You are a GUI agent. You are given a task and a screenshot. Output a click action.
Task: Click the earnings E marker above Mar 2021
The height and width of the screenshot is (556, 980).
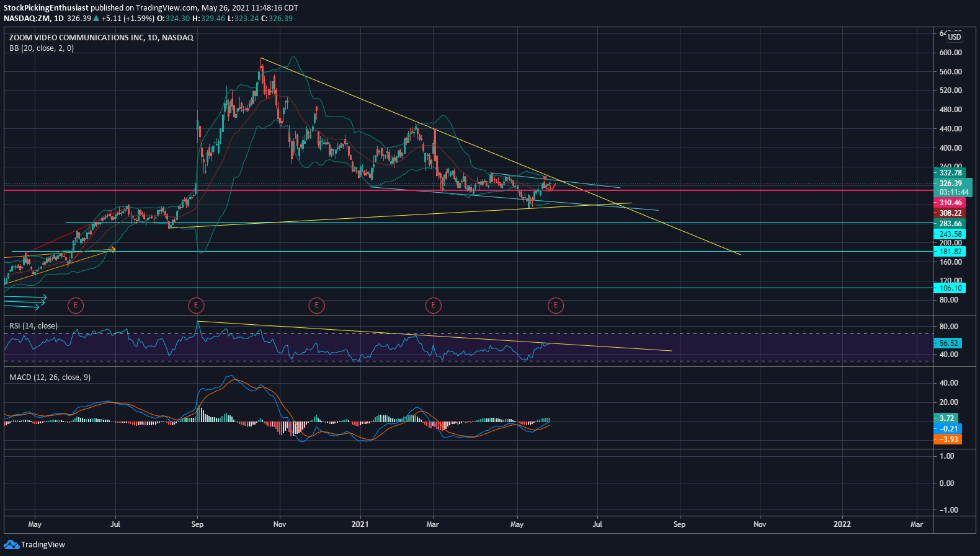tap(433, 305)
